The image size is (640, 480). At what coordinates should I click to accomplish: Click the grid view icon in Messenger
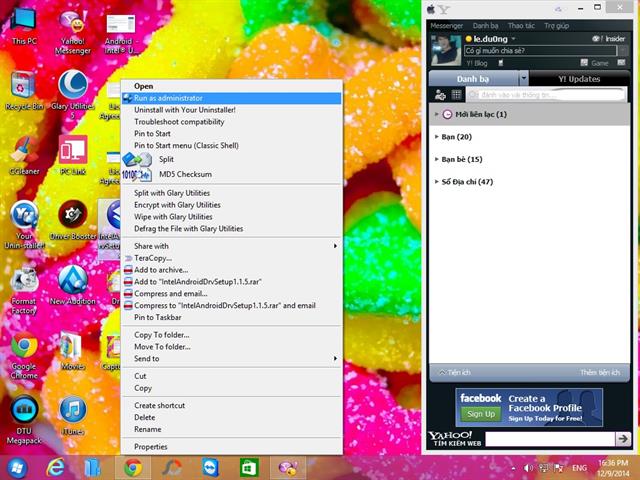tap(456, 95)
